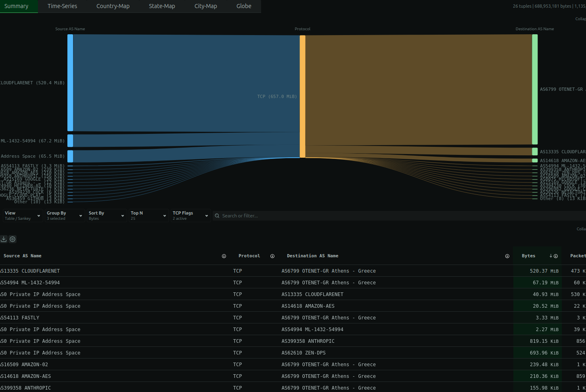Screen dimensions: 586x392
Task: Download table data with the export icon
Action: [x=4, y=239]
